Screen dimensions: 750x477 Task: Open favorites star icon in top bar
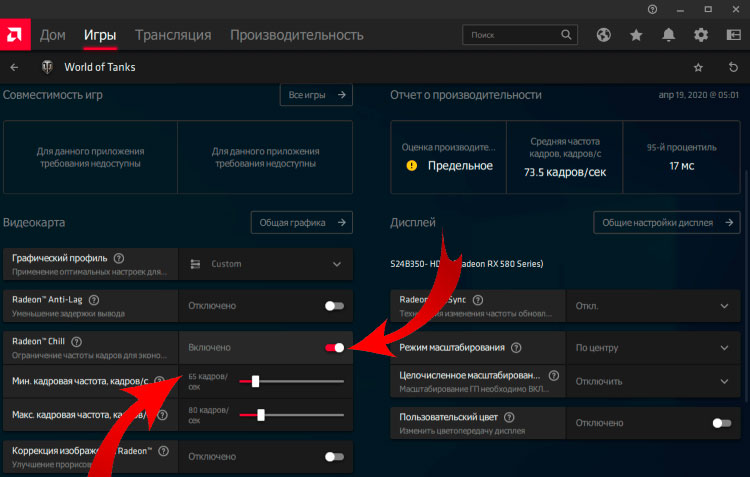(x=636, y=35)
